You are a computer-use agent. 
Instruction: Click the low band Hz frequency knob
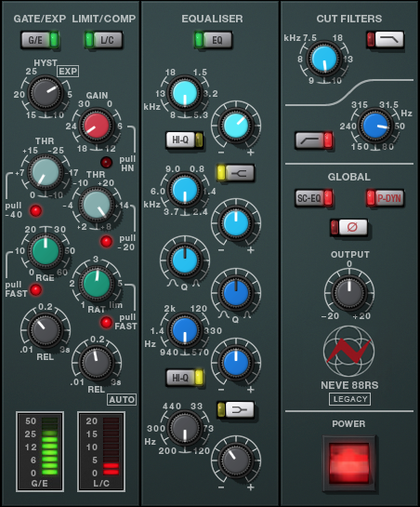coord(185,427)
